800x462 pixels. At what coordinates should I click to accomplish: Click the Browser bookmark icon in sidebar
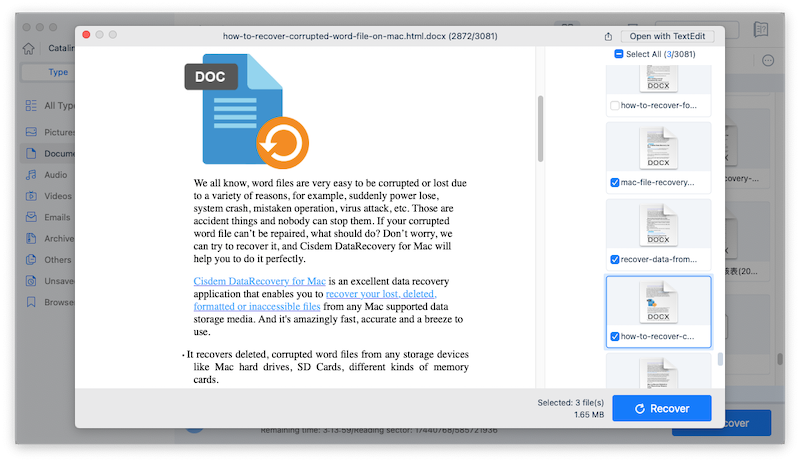pos(31,302)
